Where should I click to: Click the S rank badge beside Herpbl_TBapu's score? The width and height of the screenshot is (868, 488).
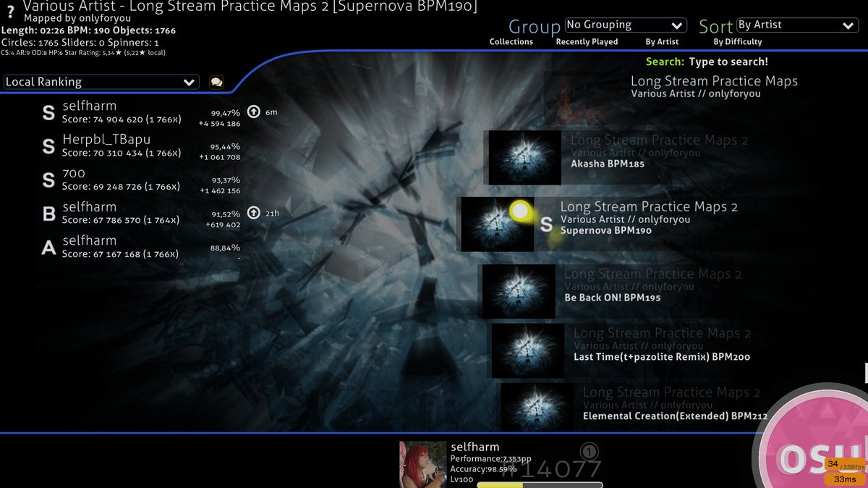(x=48, y=146)
